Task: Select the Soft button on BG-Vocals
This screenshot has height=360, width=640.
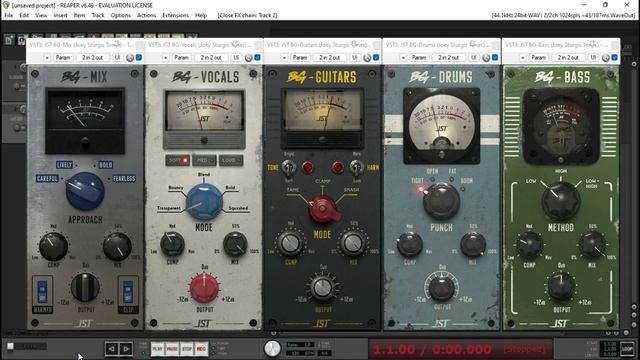Action: tap(178, 160)
